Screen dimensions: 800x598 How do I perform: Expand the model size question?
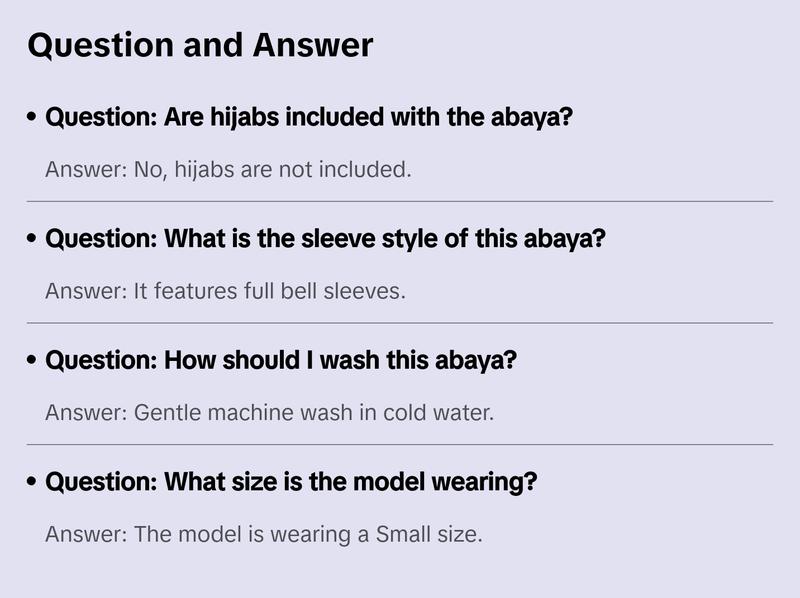(292, 482)
